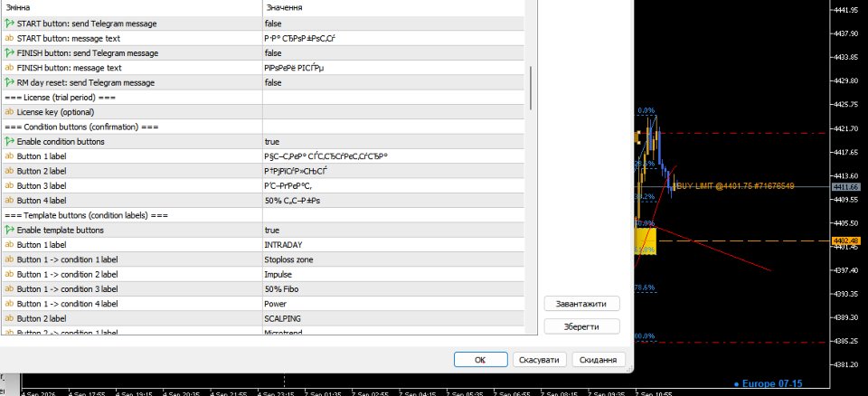
Task: Select false value of FINISH button: send Telegram message
Action: coord(393,53)
